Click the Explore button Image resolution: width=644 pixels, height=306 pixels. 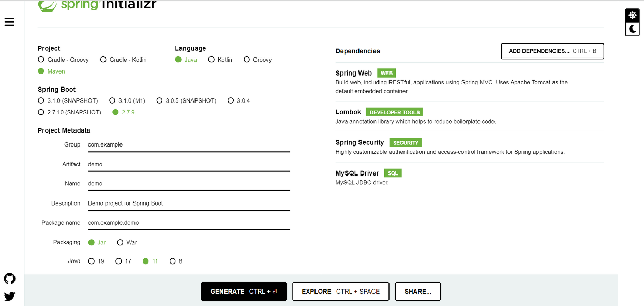(341, 292)
